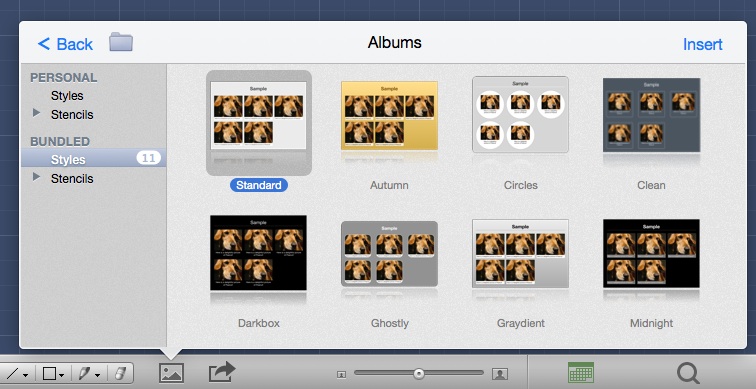Click the share arrow icon
756x389 pixels.
point(222,372)
